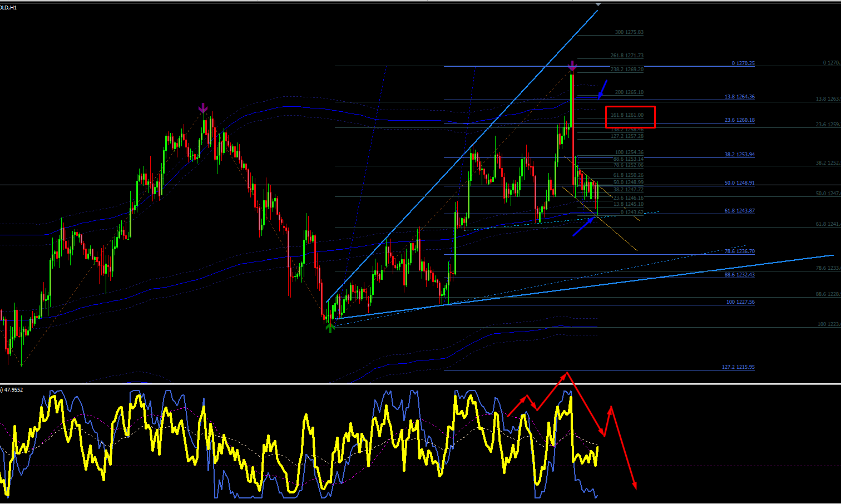Select the Fibonacci label 50.0 1248.99
The height and width of the screenshot is (504, 841).
click(x=628, y=182)
